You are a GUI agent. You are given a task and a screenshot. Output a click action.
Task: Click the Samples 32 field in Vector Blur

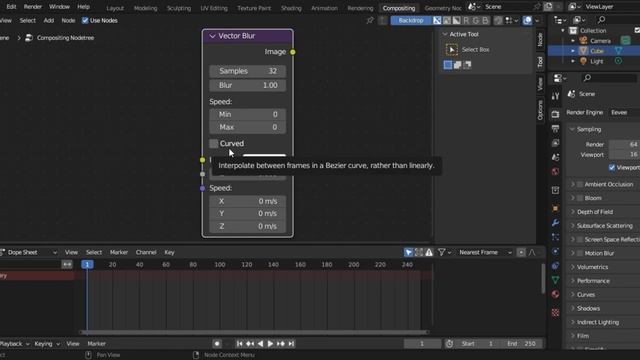coord(247,71)
